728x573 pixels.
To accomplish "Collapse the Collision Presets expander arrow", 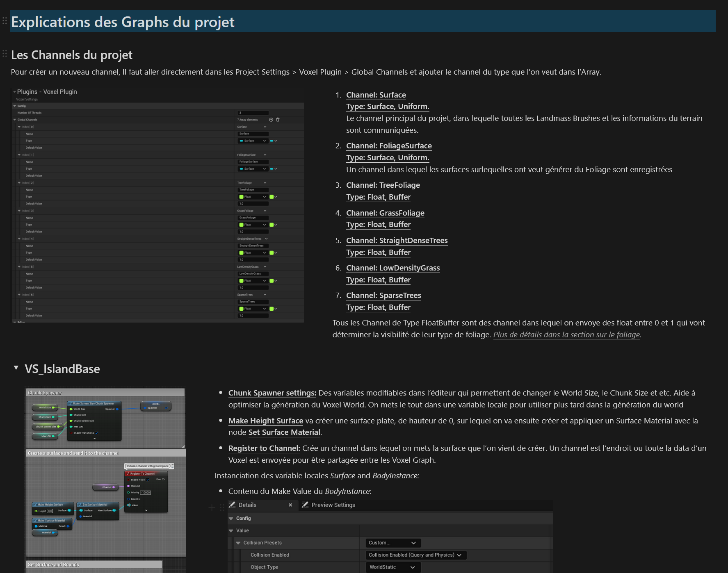I will [238, 543].
